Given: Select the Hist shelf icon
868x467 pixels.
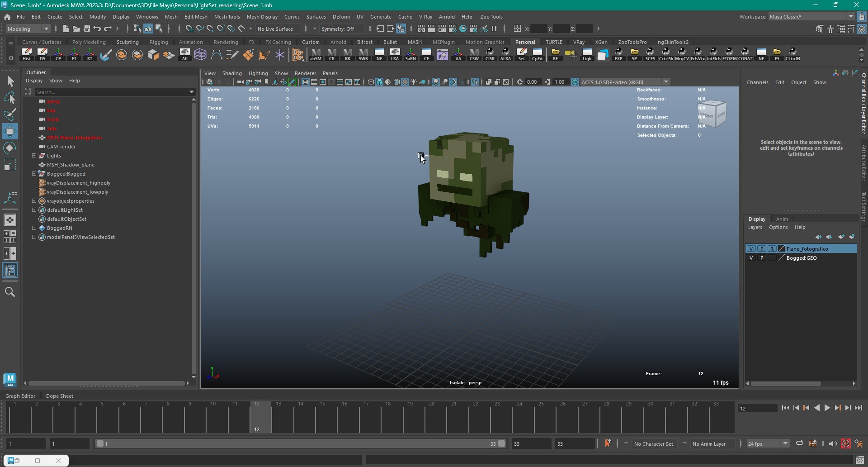Looking at the screenshot, I should 27,54.
